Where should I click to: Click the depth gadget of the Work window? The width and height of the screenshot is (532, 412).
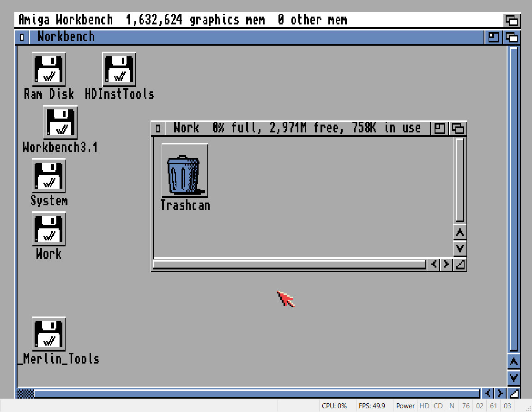458,129
